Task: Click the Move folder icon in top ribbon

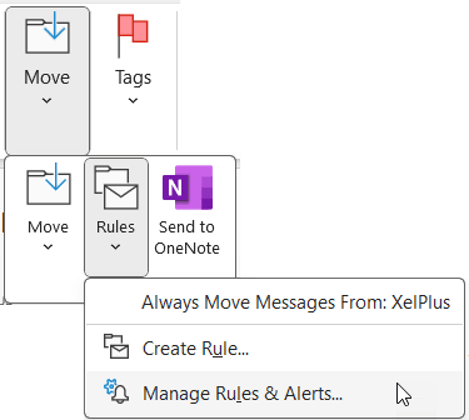Action: (47, 32)
